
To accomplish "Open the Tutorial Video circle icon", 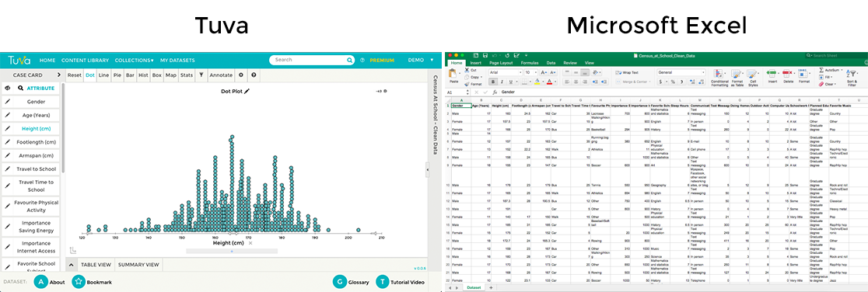I will (x=383, y=282).
